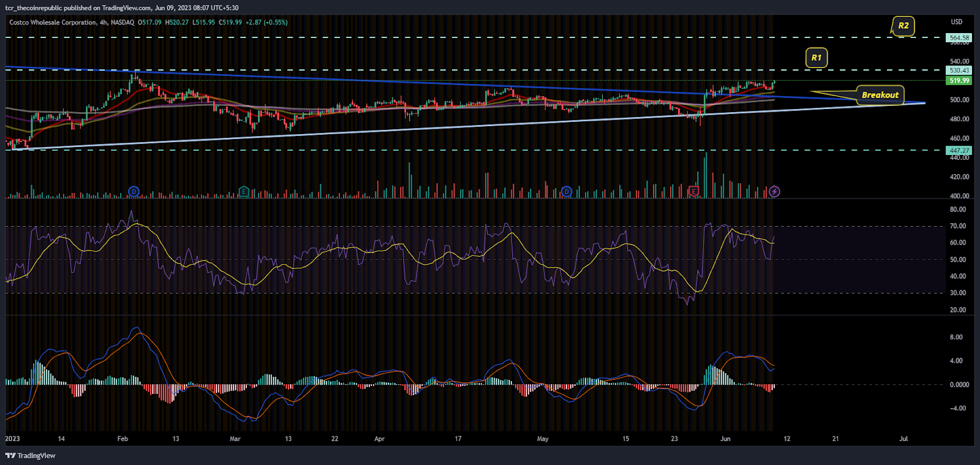Click the 500.00 price axis label
This screenshot has height=465, width=980.
960,100
